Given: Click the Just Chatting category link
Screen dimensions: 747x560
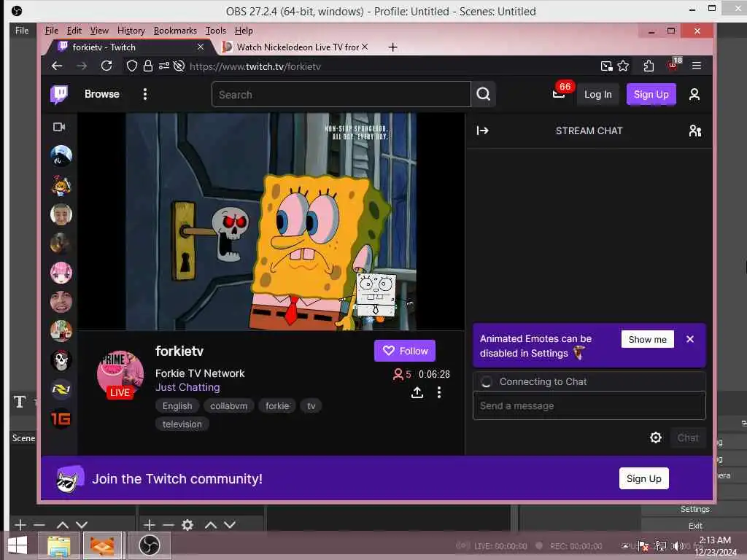Looking at the screenshot, I should [187, 387].
